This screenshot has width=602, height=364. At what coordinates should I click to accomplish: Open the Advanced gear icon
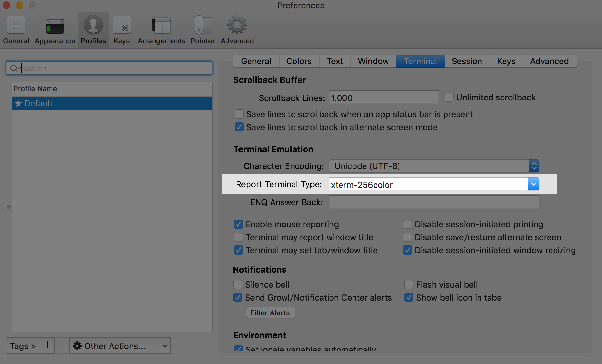(237, 25)
